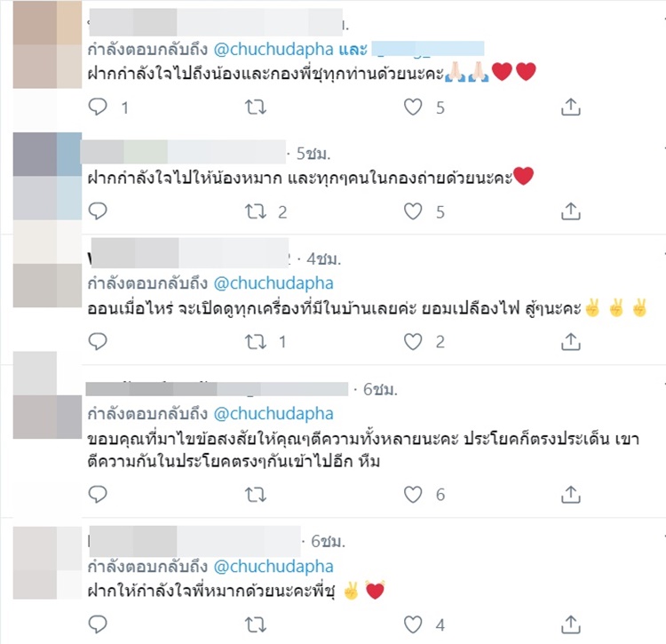666x644 pixels.
Task: Open @chuchudapha mention in the 4ชม. tweet
Action: pos(274,283)
